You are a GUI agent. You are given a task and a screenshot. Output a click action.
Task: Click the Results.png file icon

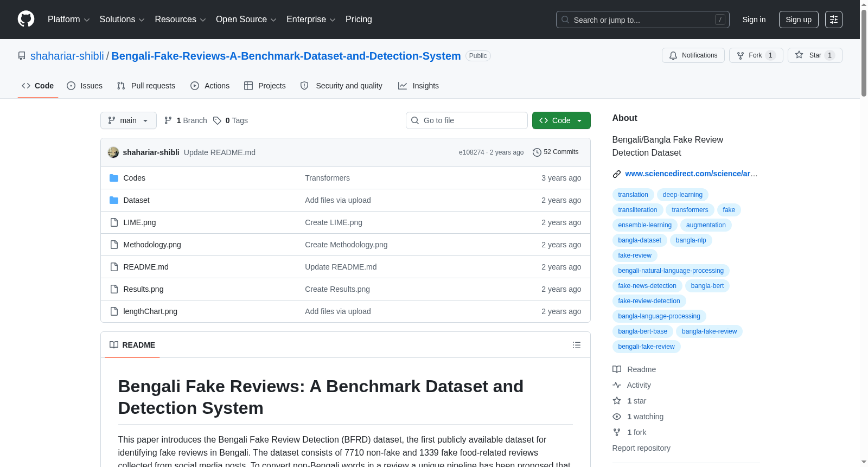(x=114, y=289)
